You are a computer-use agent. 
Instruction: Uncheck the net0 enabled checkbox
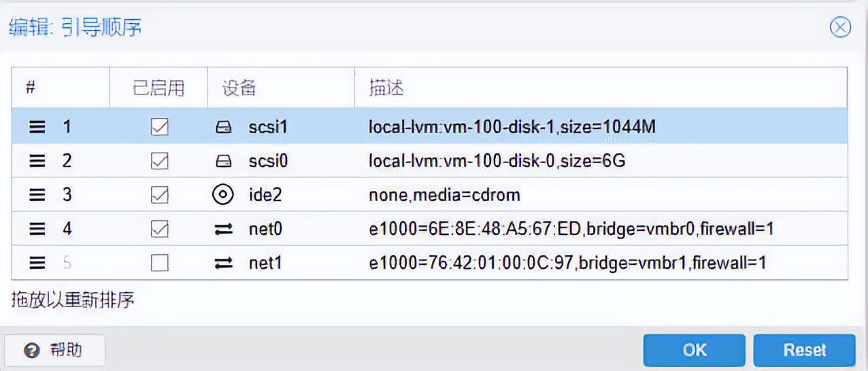[159, 230]
